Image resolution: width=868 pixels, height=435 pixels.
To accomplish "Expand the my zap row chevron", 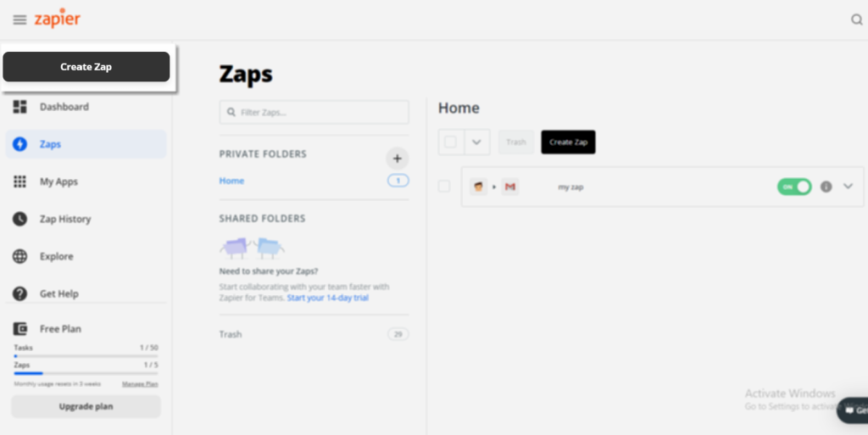I will (849, 187).
